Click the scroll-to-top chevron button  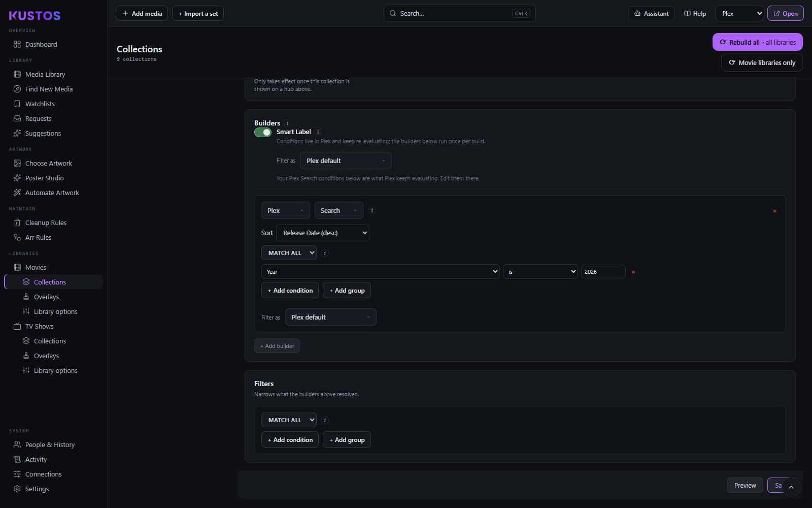tap(791, 487)
